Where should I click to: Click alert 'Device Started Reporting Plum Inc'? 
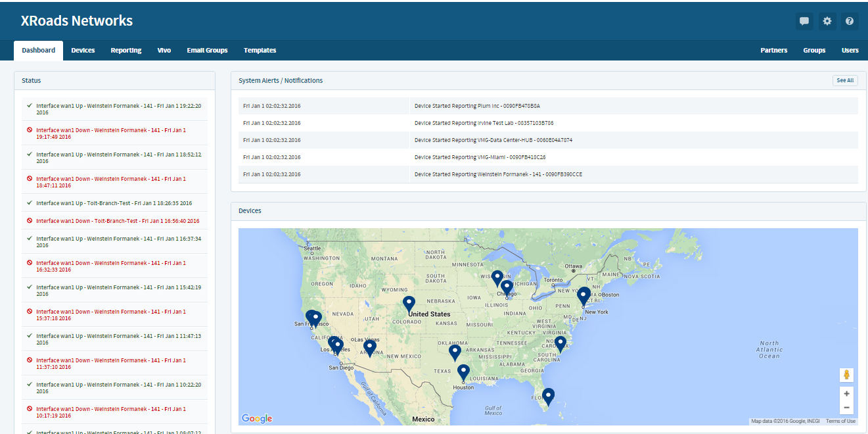point(548,106)
